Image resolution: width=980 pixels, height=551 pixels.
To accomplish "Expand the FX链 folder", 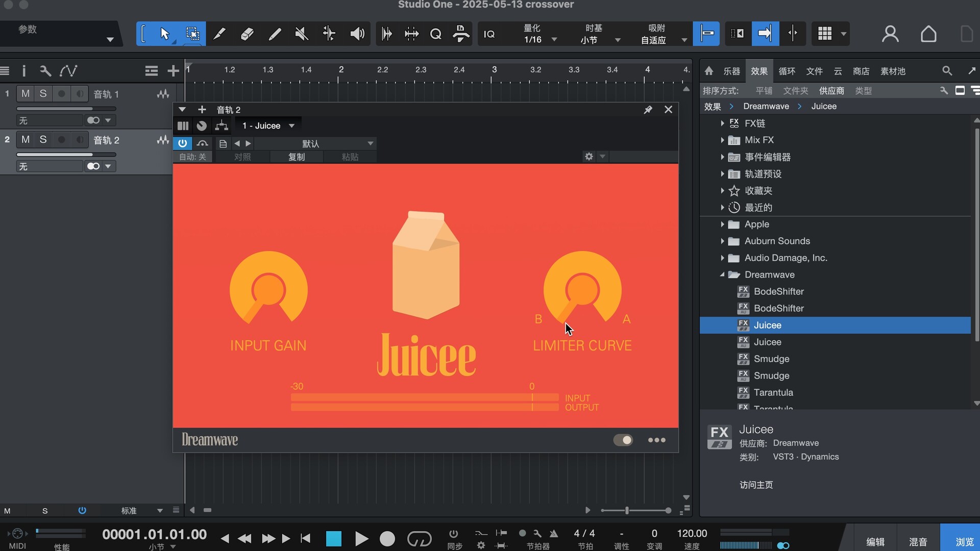I will [722, 123].
